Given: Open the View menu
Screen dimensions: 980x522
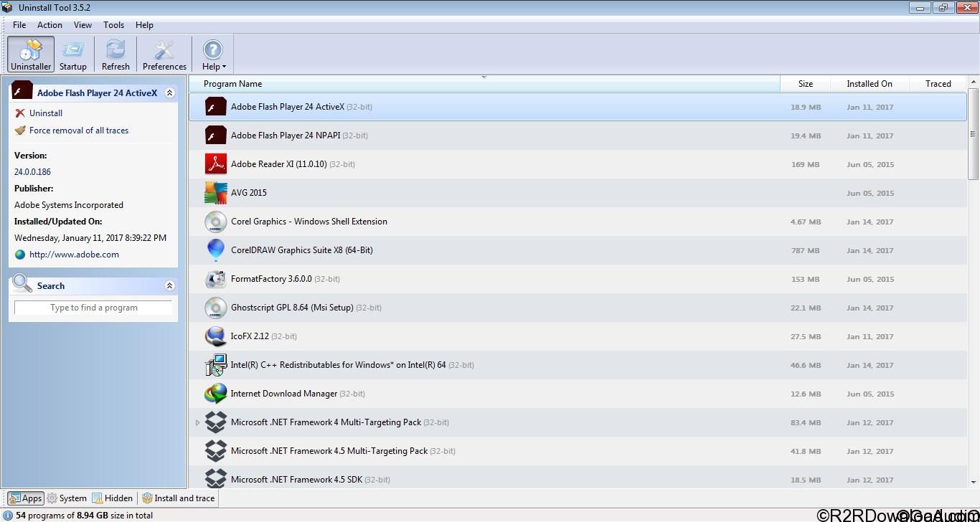Looking at the screenshot, I should pos(83,24).
